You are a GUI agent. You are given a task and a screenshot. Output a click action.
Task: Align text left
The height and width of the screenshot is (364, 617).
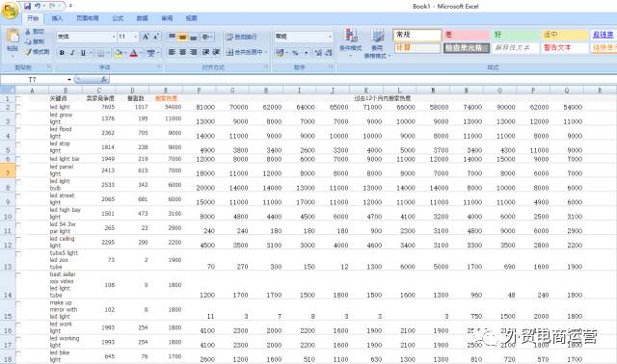(x=172, y=52)
